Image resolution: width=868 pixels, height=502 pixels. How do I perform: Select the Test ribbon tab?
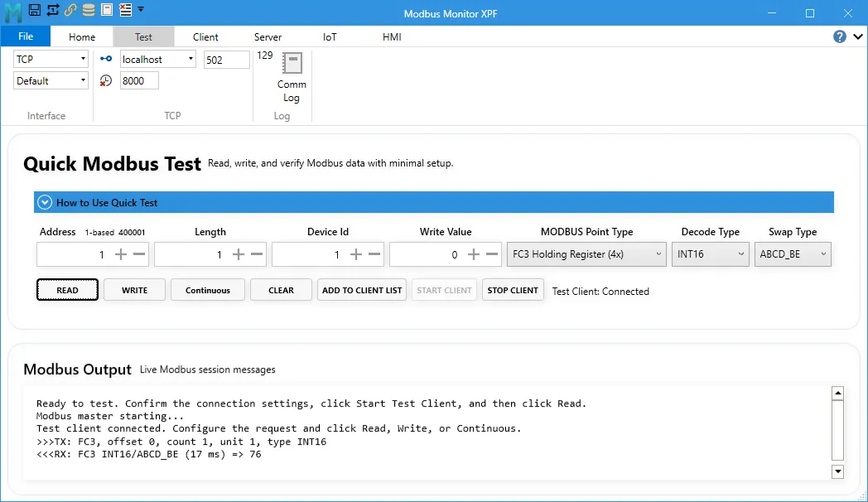coord(143,36)
